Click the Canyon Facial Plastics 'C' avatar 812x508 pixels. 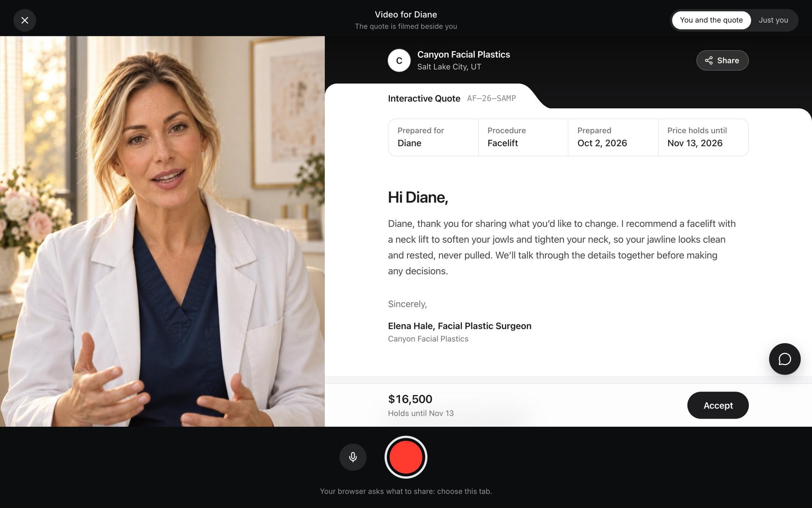(x=399, y=61)
